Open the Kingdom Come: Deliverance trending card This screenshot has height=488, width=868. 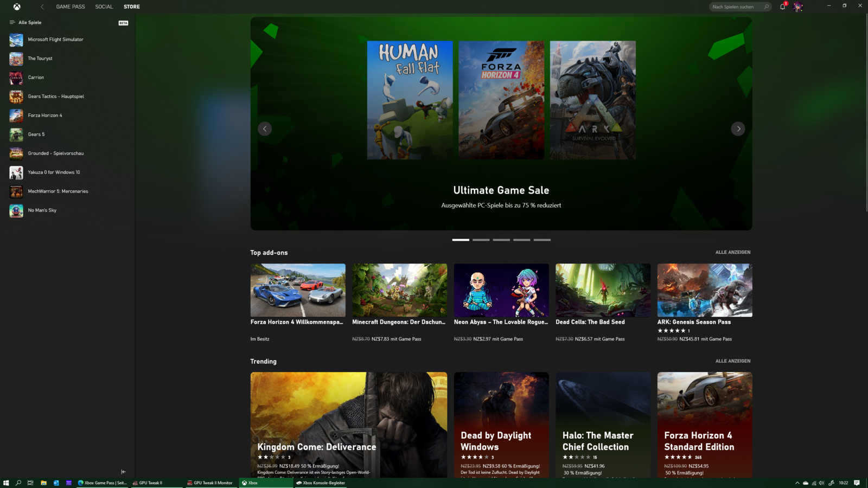[349, 425]
